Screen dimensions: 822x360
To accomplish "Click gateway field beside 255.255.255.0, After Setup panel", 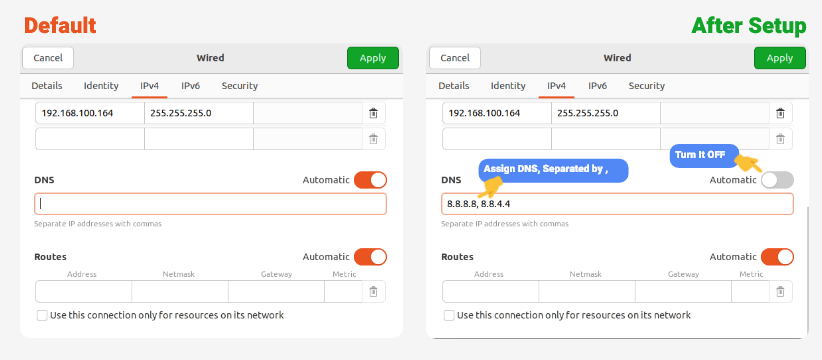I will pyautogui.click(x=715, y=113).
